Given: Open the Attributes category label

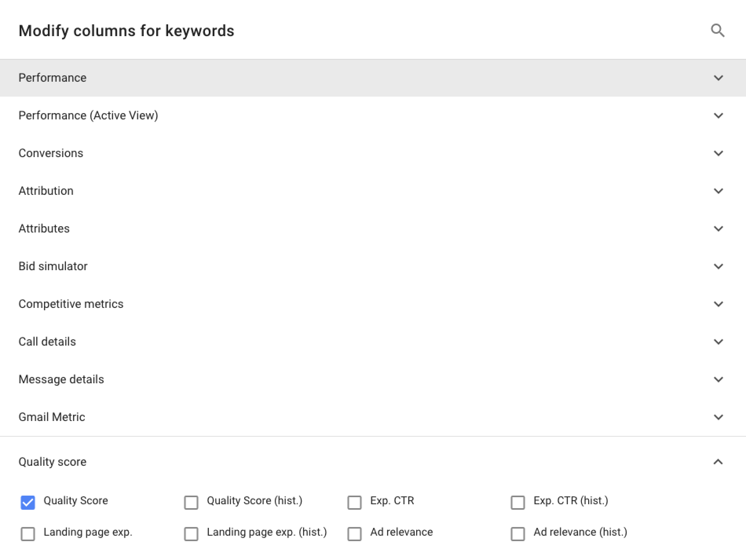Looking at the screenshot, I should tap(44, 229).
